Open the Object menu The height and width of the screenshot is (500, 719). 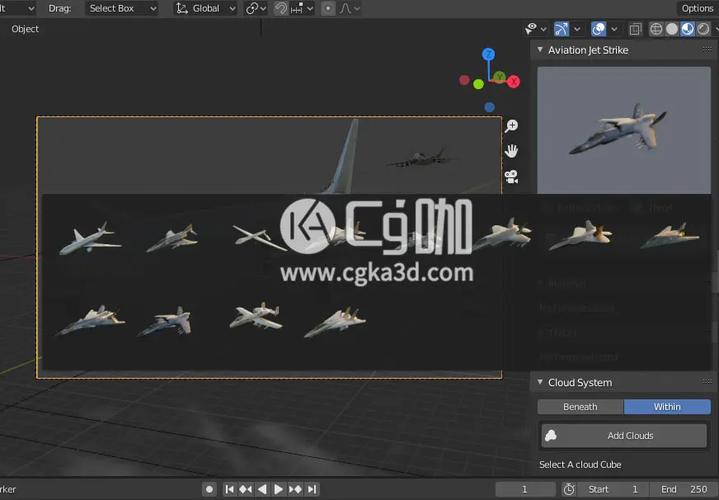coord(25,29)
